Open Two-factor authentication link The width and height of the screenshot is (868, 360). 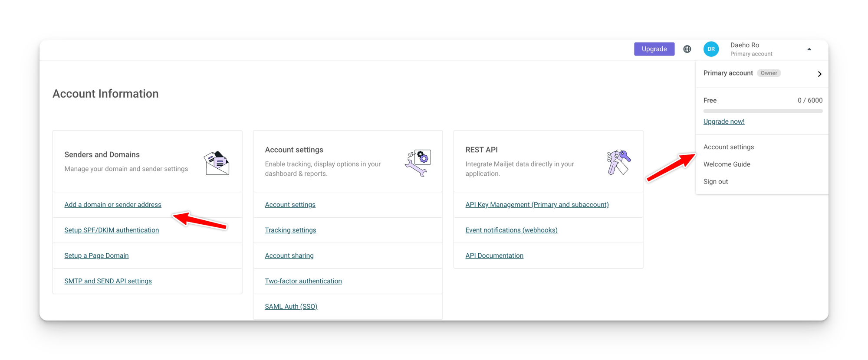tap(303, 281)
